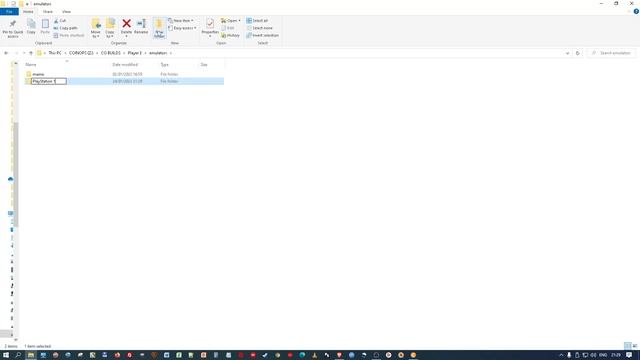Click Select all in the ribbon

point(257,20)
